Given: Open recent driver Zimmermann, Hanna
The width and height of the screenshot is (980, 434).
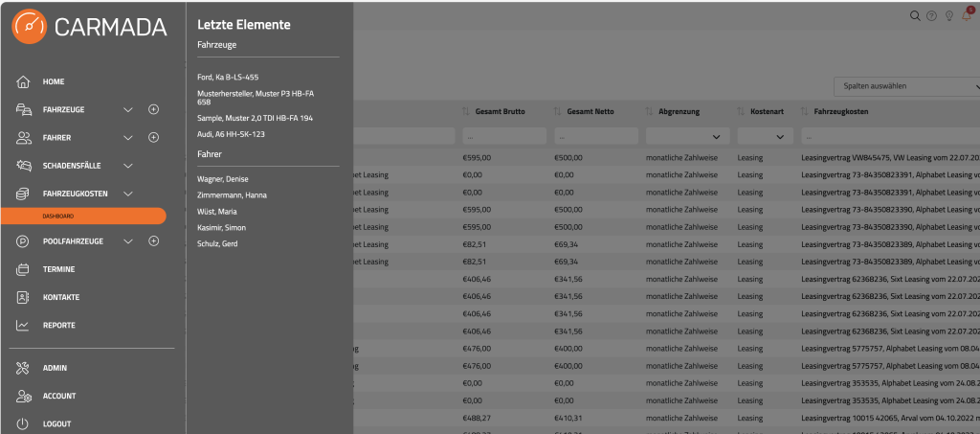Looking at the screenshot, I should (232, 195).
